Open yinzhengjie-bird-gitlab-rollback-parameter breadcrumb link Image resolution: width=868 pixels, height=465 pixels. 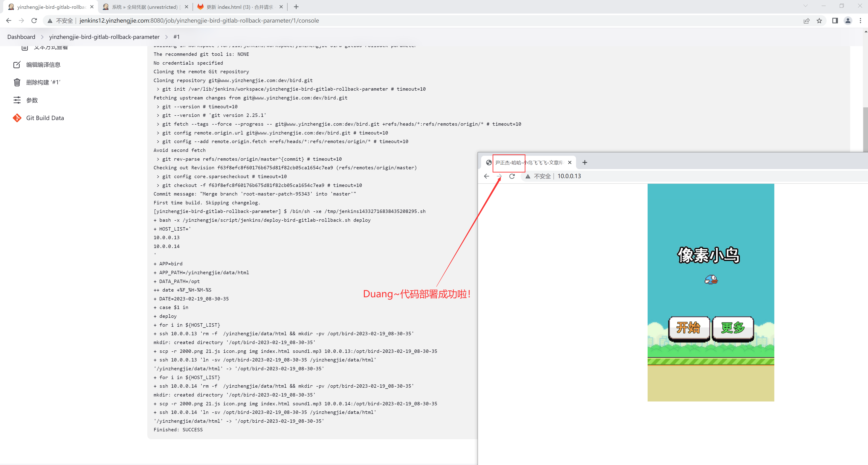pos(104,37)
